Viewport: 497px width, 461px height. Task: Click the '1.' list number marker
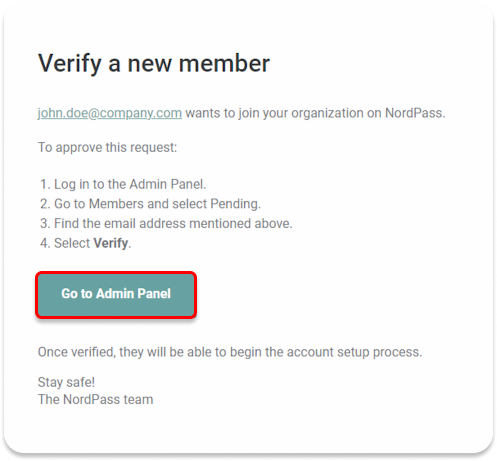tap(45, 184)
